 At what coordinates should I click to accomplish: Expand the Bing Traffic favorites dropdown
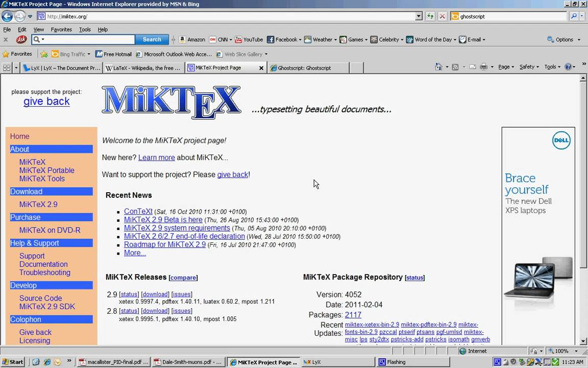89,54
